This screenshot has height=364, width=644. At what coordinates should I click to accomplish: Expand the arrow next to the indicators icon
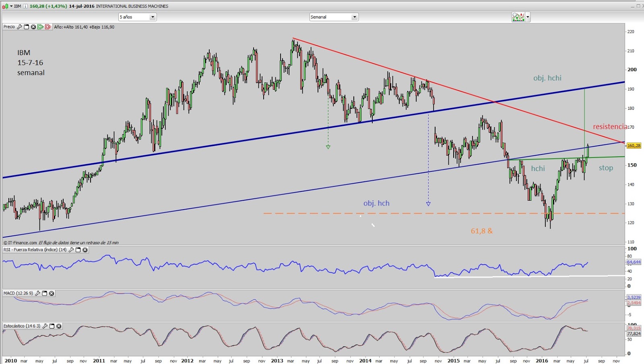(x=528, y=17)
